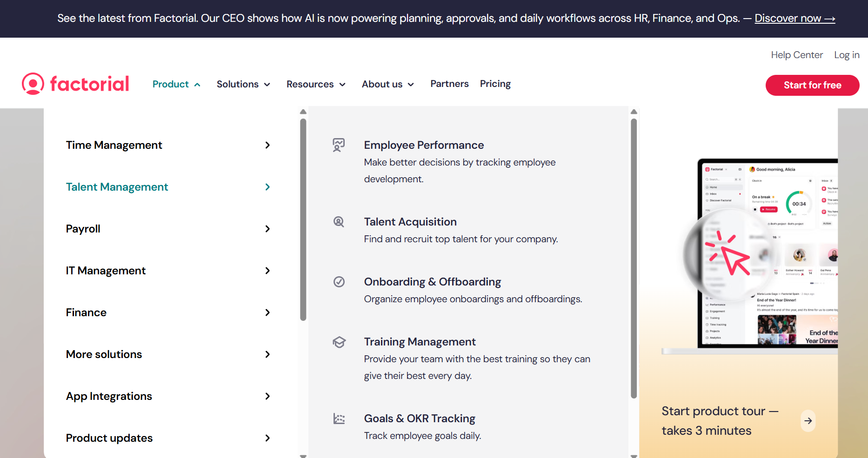Collapse the Product dropdown menu
The height and width of the screenshot is (458, 868).
(x=176, y=84)
